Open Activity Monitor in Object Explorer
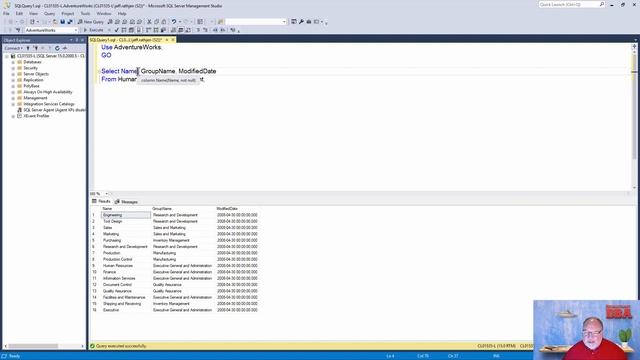Screen dimensions: 640x360 (64, 48)
